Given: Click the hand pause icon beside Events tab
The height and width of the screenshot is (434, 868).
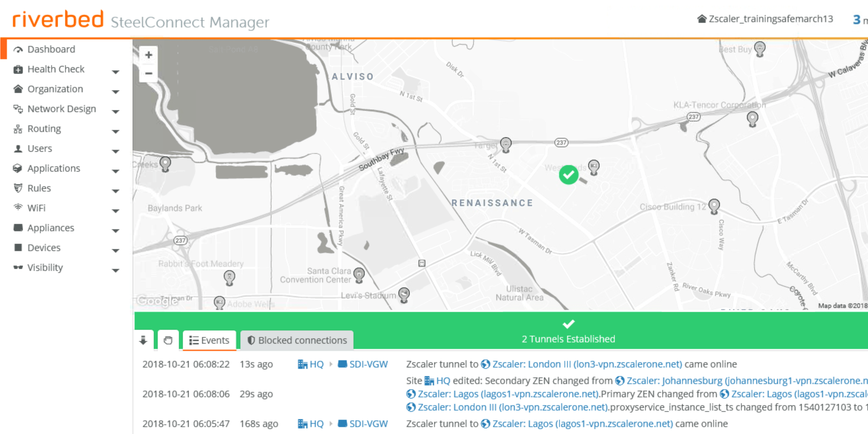Looking at the screenshot, I should [168, 340].
